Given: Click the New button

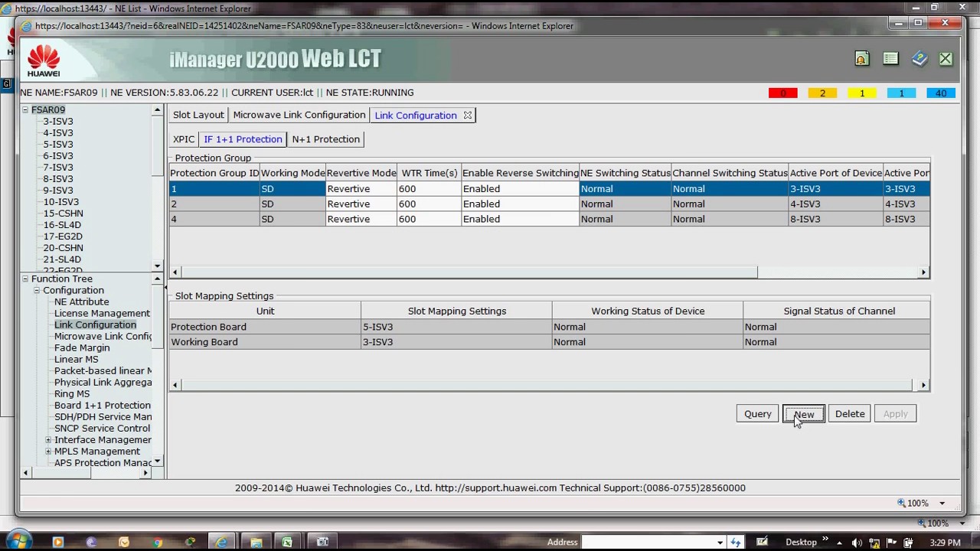Looking at the screenshot, I should point(804,414).
